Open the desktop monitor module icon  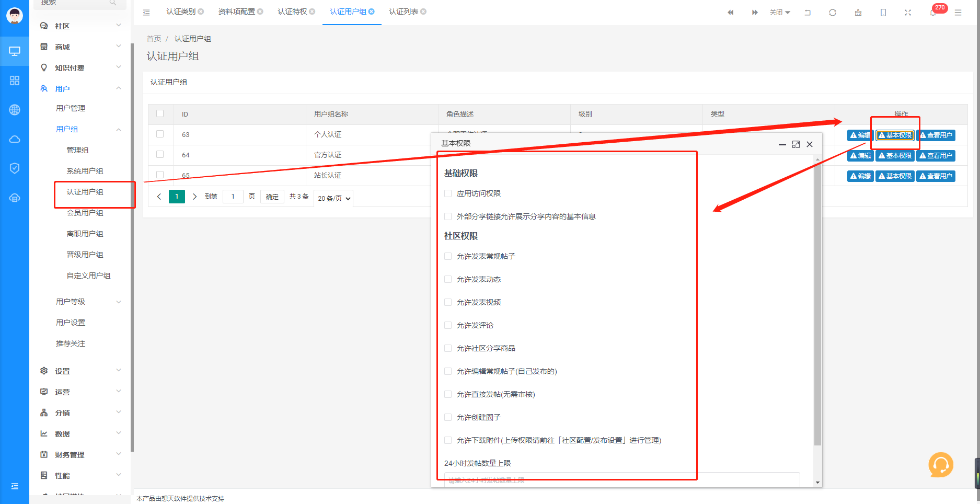pos(15,51)
